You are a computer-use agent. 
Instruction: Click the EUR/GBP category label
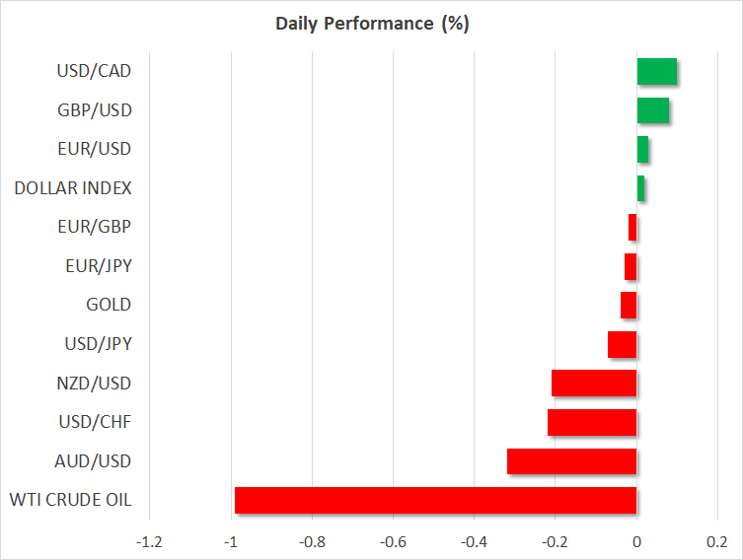click(98, 227)
